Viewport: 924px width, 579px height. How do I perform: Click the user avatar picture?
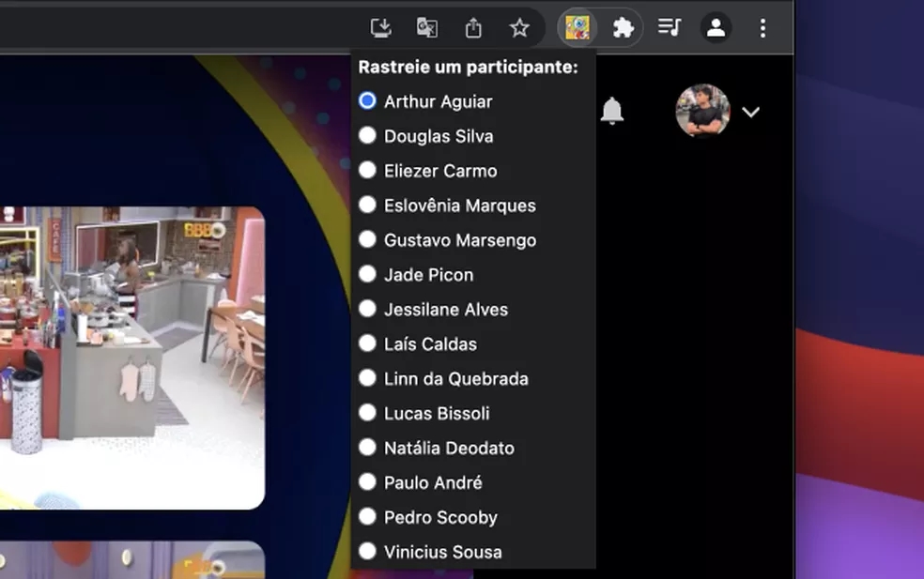702,111
